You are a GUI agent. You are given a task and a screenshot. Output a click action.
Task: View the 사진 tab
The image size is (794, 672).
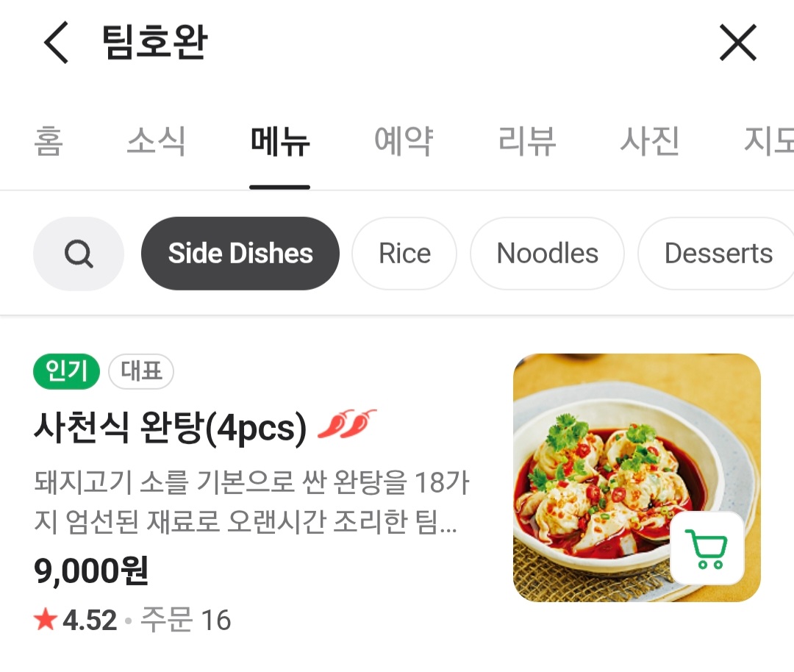click(x=649, y=141)
